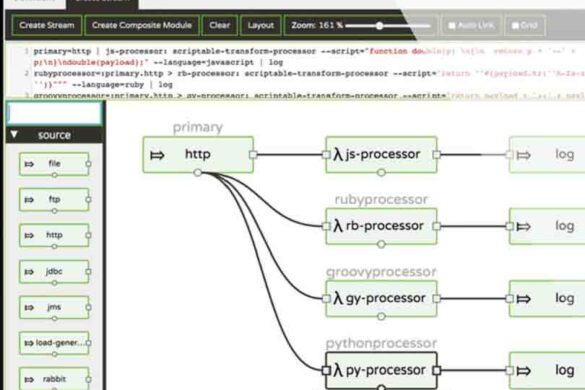Toggle the Auto Link checkbox

pos(452,25)
